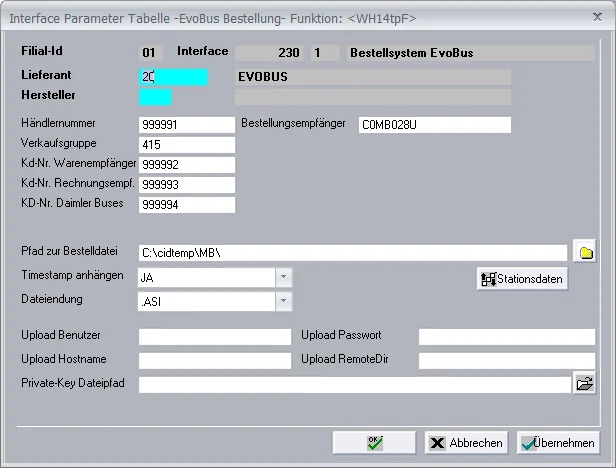Viewport: 616px width, 468px height.
Task: Focus the Upload Hostname field
Action: (215, 361)
